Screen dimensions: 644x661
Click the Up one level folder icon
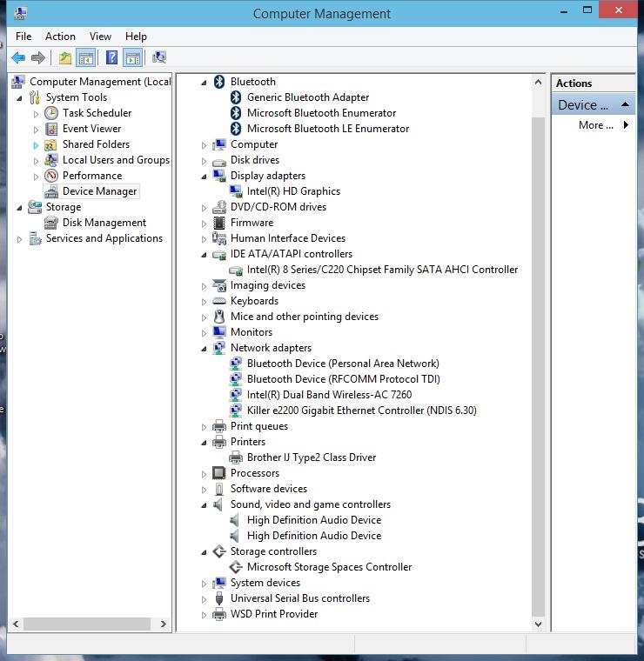(65, 57)
